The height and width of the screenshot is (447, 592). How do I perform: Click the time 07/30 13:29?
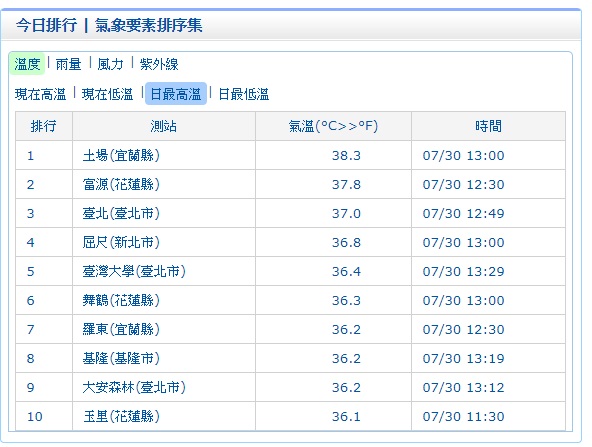(x=463, y=271)
